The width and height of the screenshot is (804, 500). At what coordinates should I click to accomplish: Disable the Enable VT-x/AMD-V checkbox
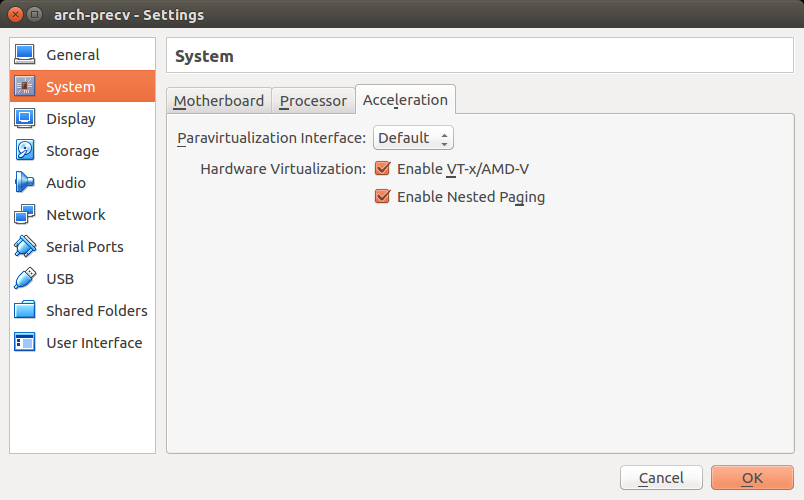coord(383,168)
